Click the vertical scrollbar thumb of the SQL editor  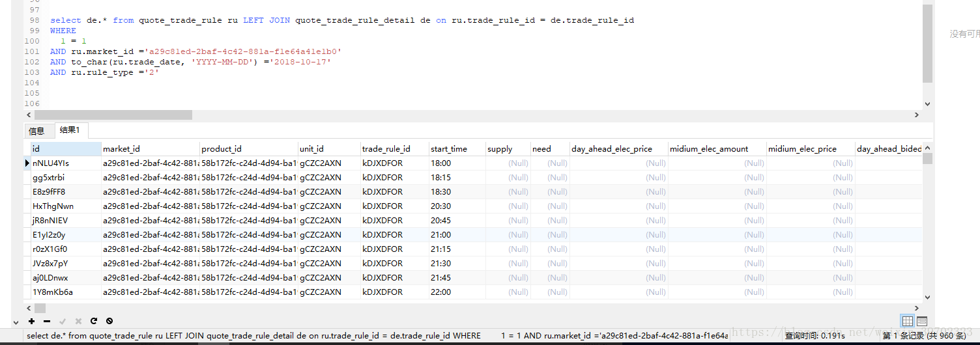click(x=927, y=43)
